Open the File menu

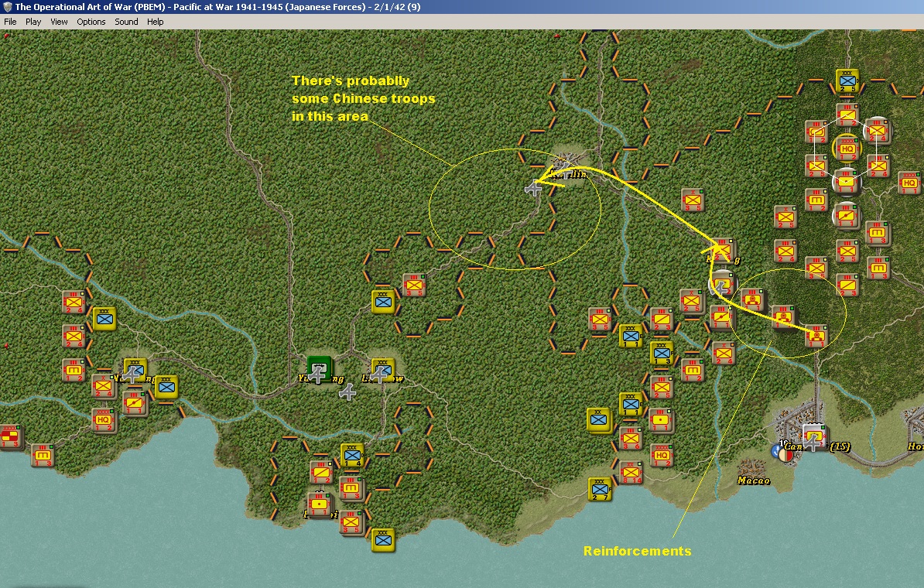click(10, 22)
